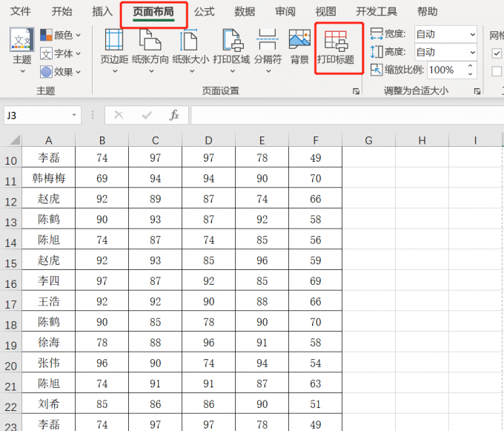
Task: Click the 纸张大小 paper size icon
Action: pyautogui.click(x=190, y=39)
